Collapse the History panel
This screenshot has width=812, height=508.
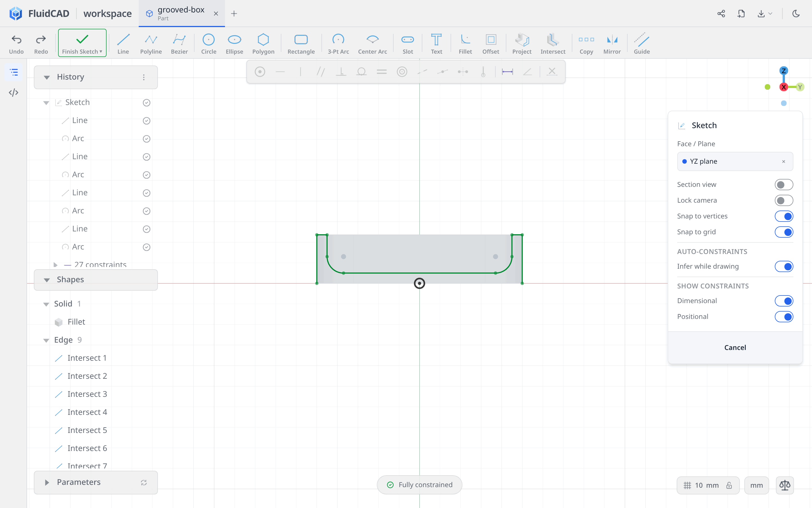click(x=47, y=77)
